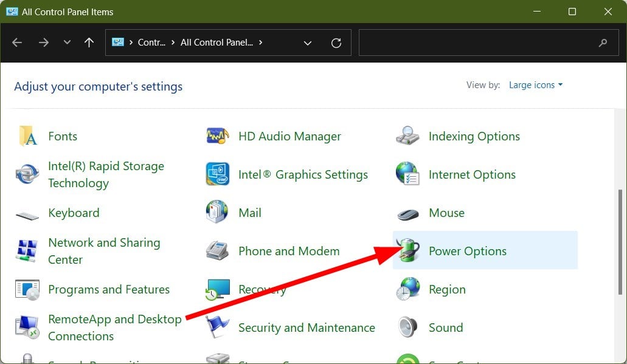Open the Programs and Features link
Image resolution: width=627 pixels, height=364 pixels.
pos(109,289)
